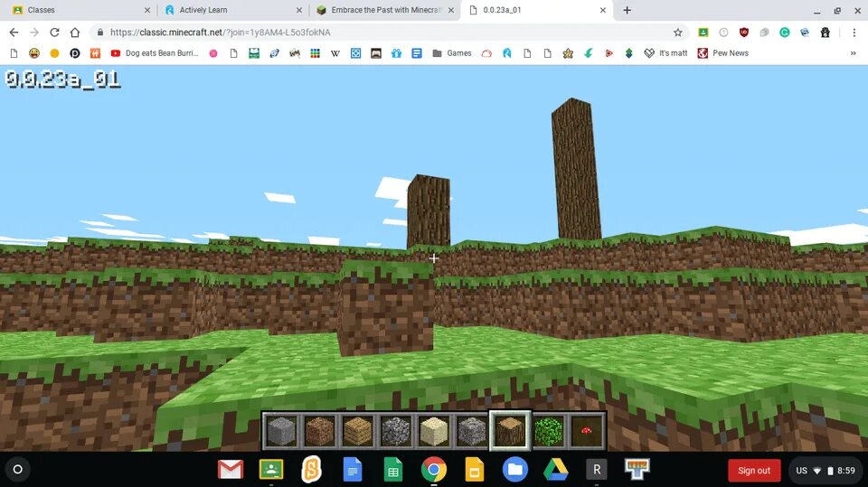Image resolution: width=868 pixels, height=487 pixels.
Task: Select the gravel block in the hotbar
Action: tap(472, 431)
